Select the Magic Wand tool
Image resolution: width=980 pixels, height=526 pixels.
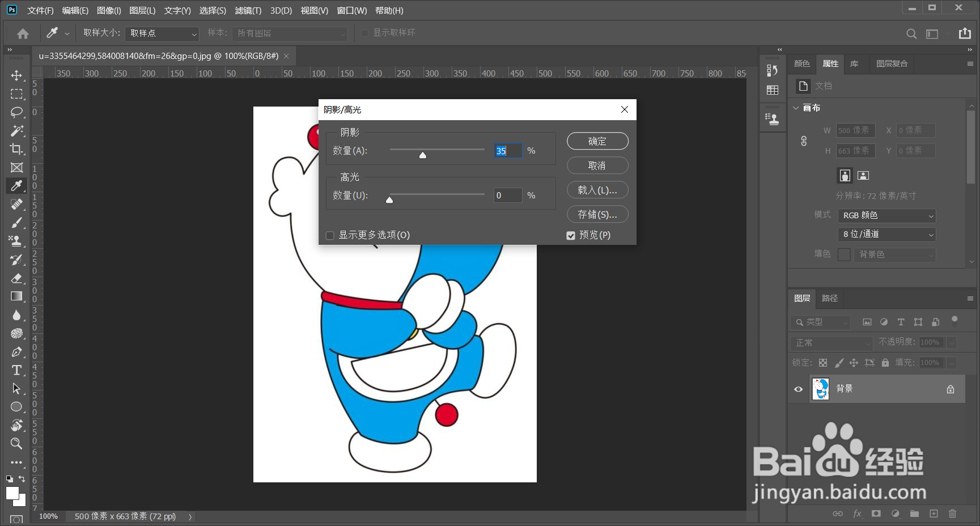16,130
